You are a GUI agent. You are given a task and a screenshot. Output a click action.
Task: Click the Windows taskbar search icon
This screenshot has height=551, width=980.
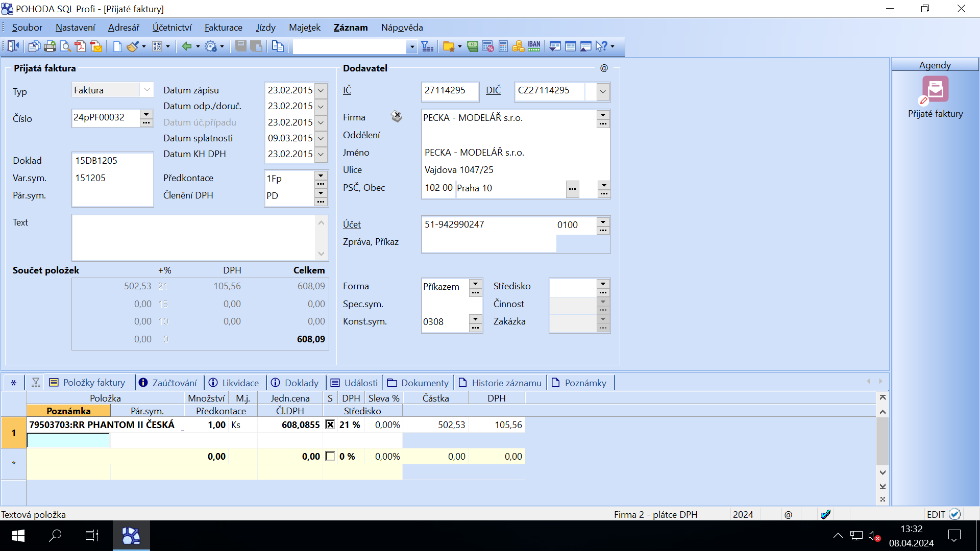[x=55, y=536]
